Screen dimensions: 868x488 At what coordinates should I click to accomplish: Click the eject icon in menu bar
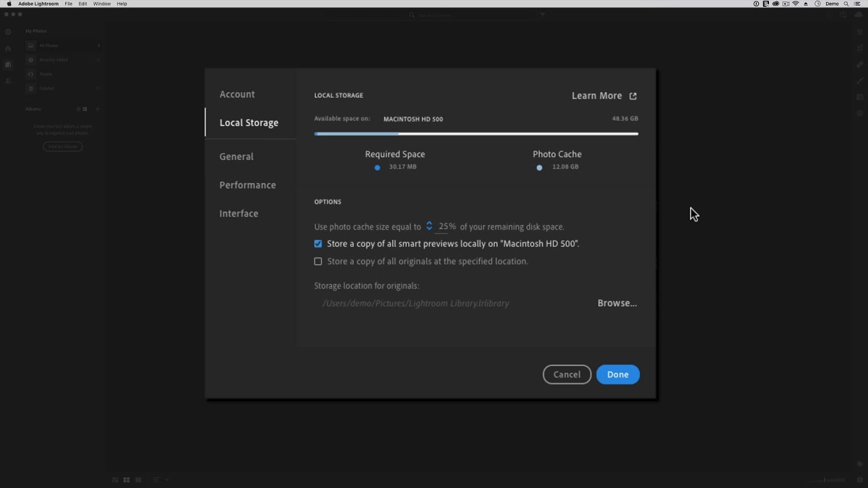tap(806, 4)
